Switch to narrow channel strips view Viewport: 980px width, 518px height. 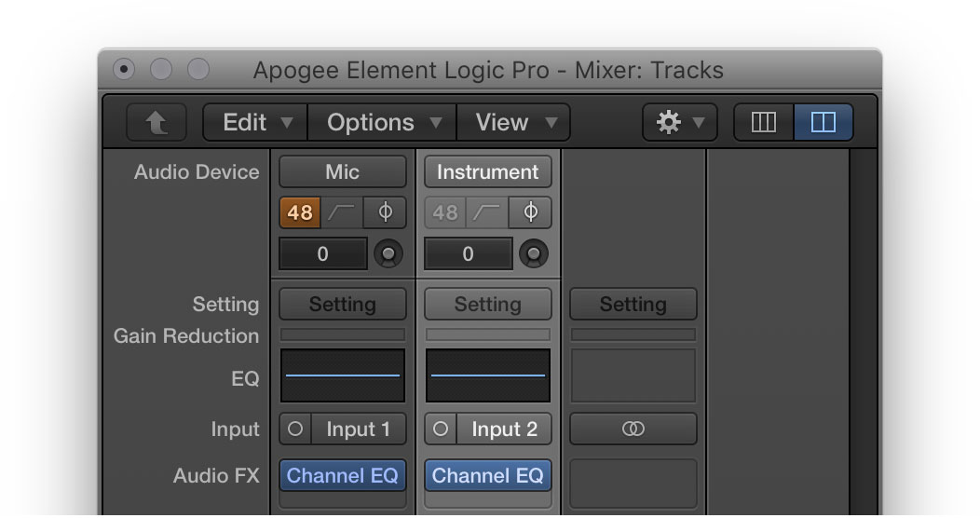(x=764, y=122)
